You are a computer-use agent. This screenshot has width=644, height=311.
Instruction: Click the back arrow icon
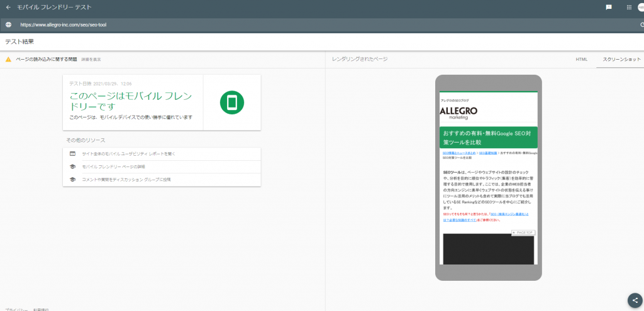[x=8, y=8]
